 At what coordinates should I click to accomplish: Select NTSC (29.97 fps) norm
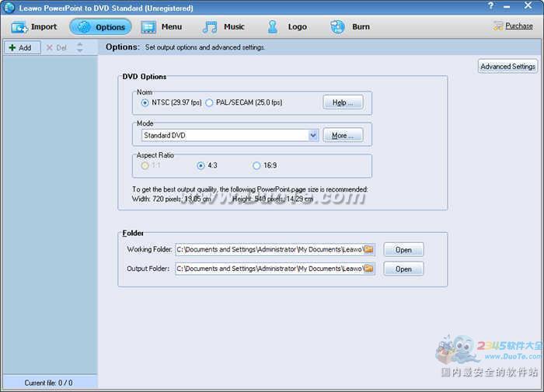tap(172, 102)
